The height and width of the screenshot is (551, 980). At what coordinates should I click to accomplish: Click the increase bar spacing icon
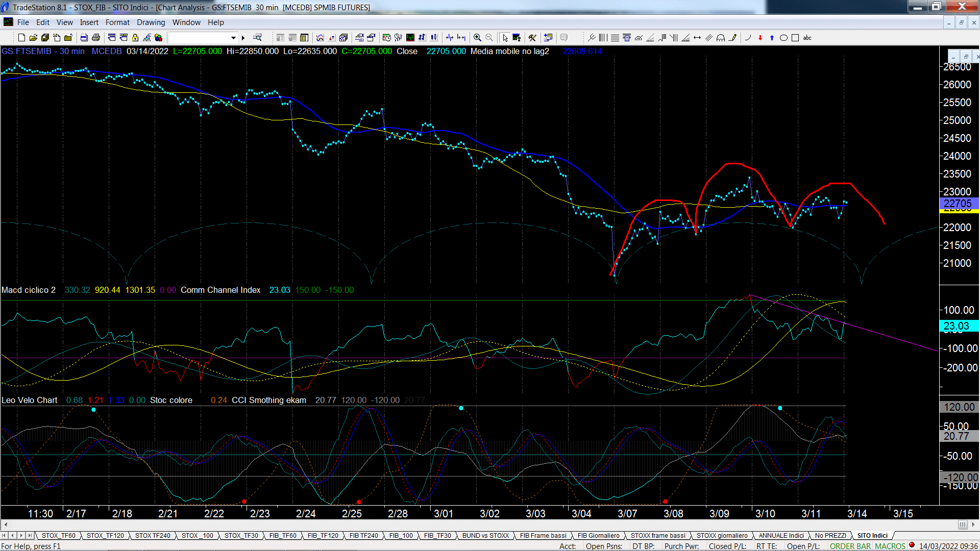[461, 38]
